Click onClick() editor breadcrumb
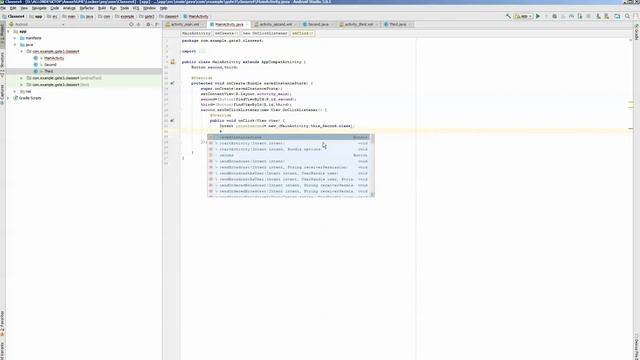The image size is (640, 360). click(302, 33)
